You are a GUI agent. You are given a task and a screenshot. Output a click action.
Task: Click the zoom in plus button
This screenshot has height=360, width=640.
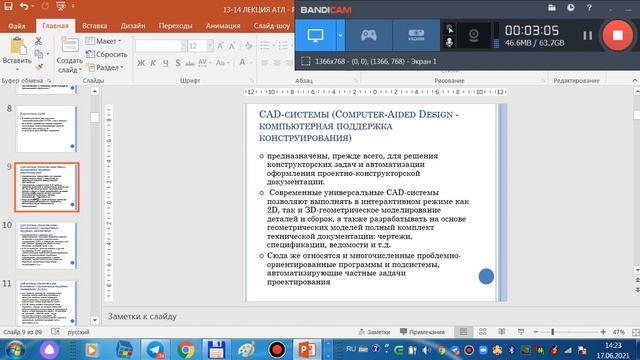coord(603,332)
